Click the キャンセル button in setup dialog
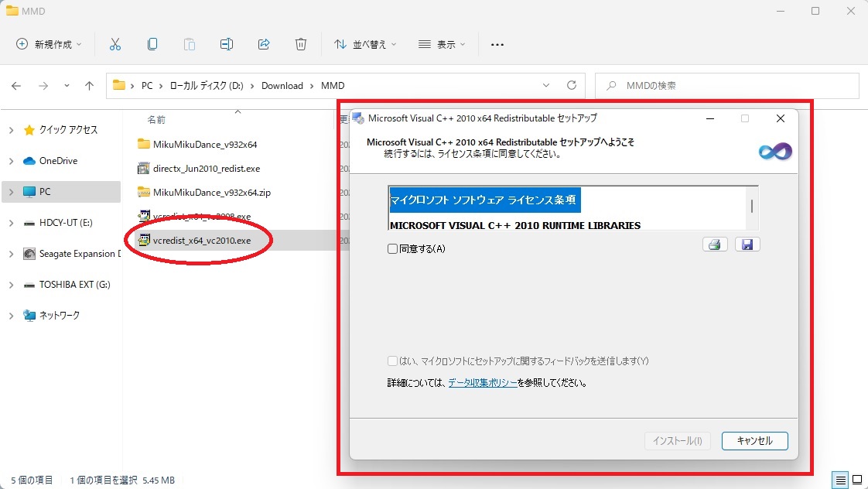This screenshot has height=489, width=868. 754,441
